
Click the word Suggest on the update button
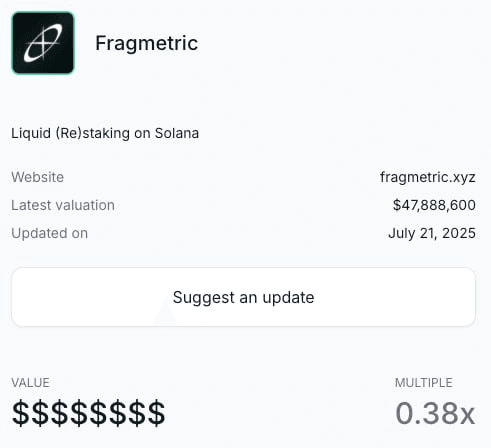point(204,298)
